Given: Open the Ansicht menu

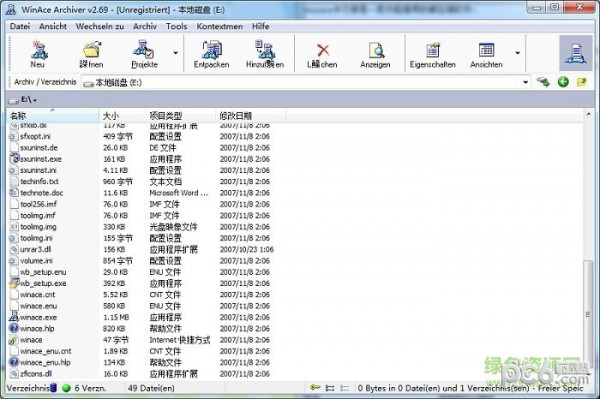Looking at the screenshot, I should pos(53,26).
